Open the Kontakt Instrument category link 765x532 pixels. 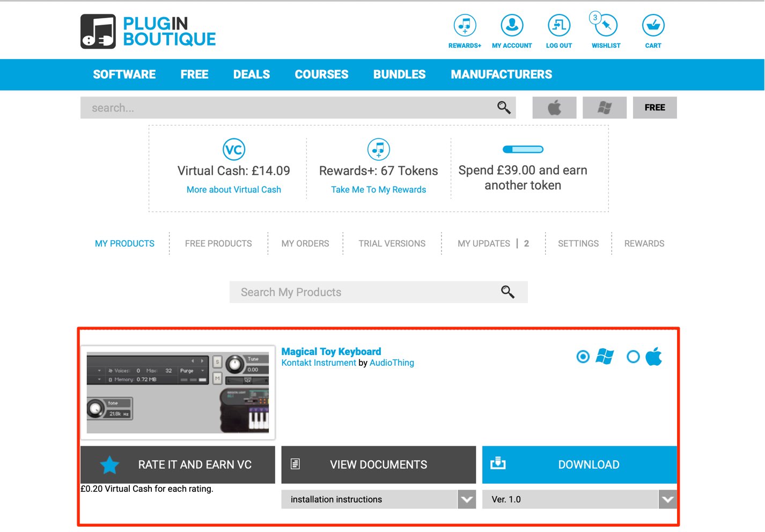pyautogui.click(x=319, y=363)
